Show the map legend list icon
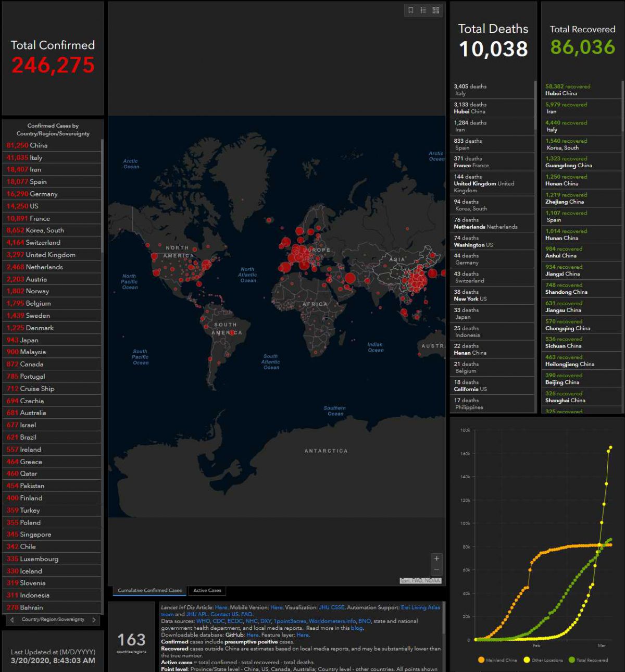This screenshot has height=672, width=625. tap(423, 10)
